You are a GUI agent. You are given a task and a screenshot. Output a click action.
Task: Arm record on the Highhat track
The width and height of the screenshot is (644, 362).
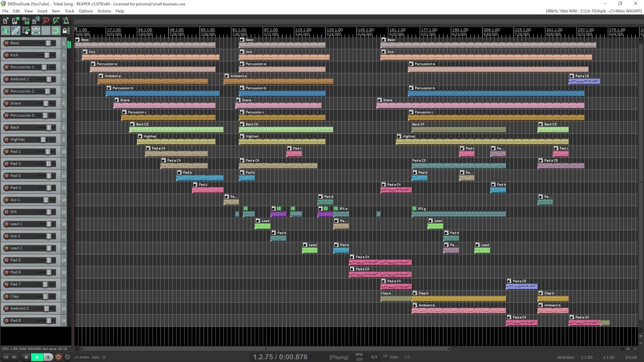(x=7, y=140)
